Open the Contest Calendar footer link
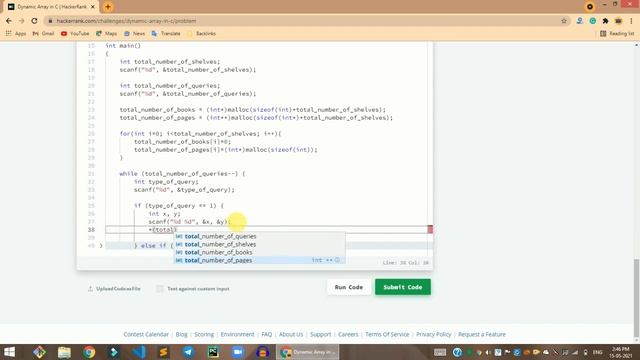 (x=146, y=334)
